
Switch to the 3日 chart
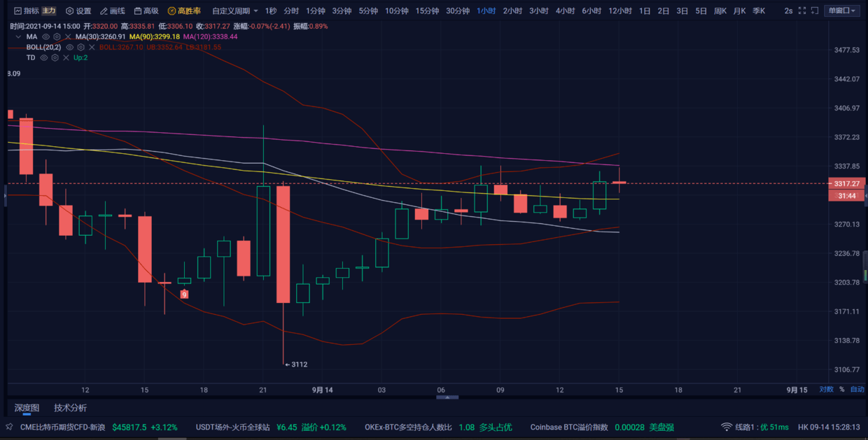click(x=682, y=11)
